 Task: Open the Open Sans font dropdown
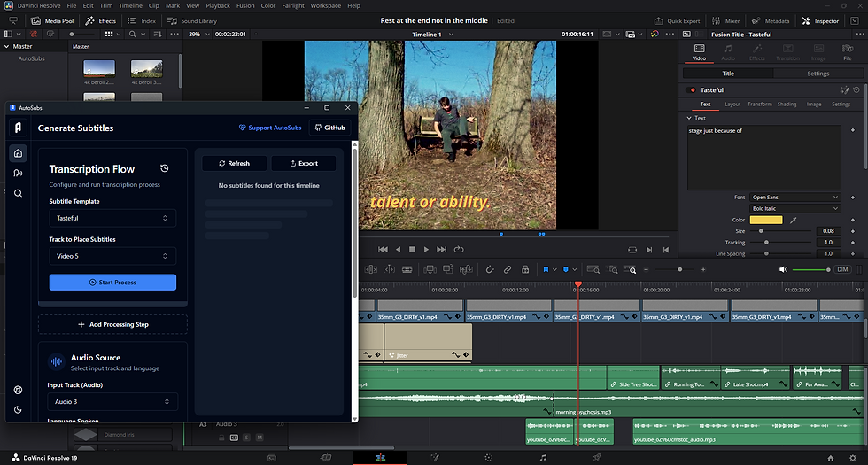click(x=794, y=197)
